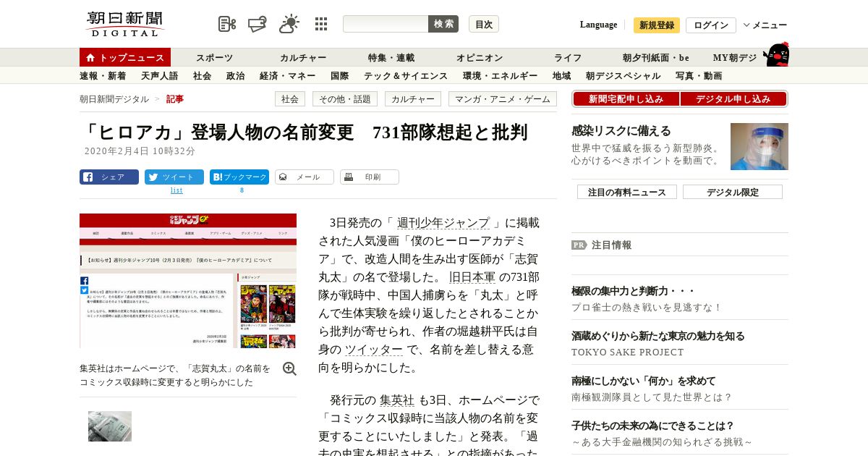This screenshot has width=868, height=456.
Task: Open the tweet 'list' link
Action: 176,190
